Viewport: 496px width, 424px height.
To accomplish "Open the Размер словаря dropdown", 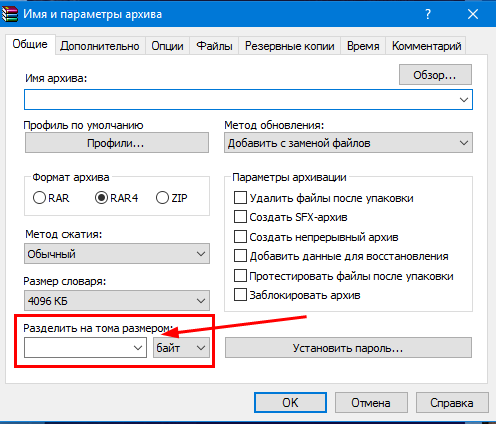I will click(117, 301).
